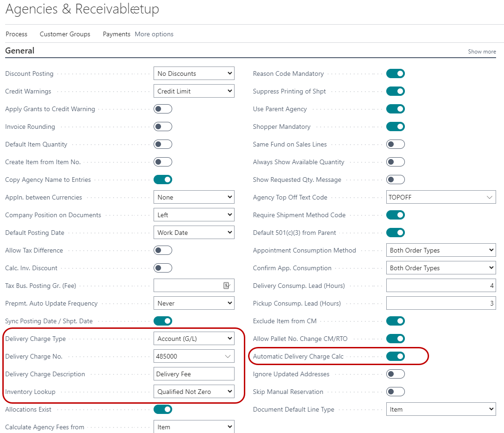Viewport: 504px width, 433px height.
Task: Expand Delivery Charge Type dropdown
Action: 194,339
